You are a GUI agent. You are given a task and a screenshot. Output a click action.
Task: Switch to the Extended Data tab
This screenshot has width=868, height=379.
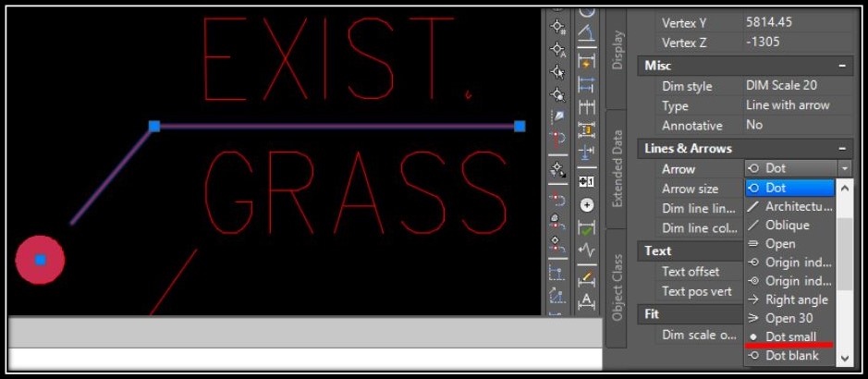617,168
